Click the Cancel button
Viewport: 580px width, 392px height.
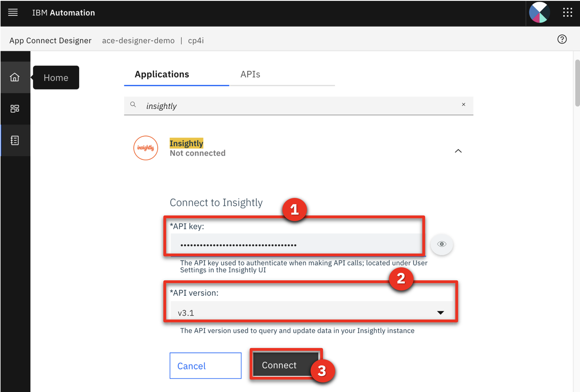(x=205, y=365)
